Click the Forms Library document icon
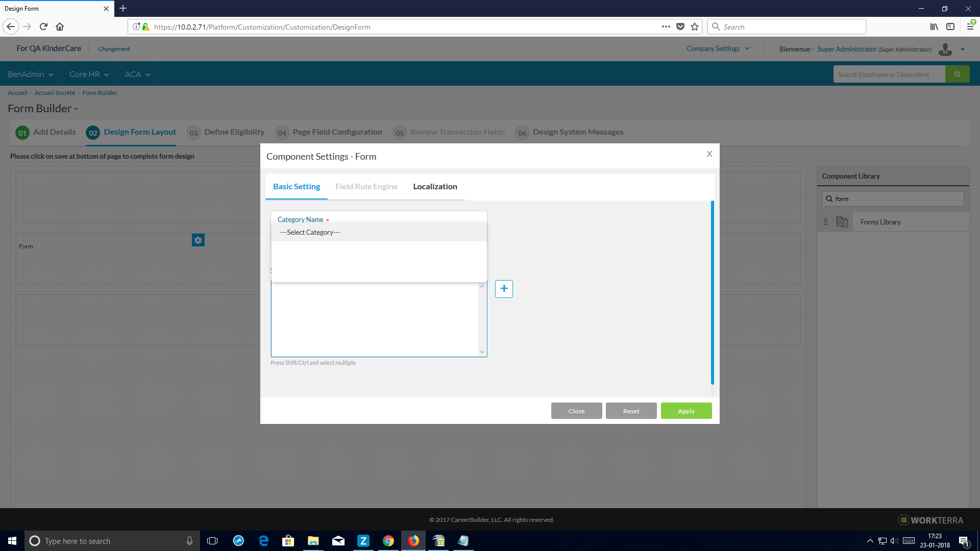The image size is (980, 551). click(x=842, y=222)
